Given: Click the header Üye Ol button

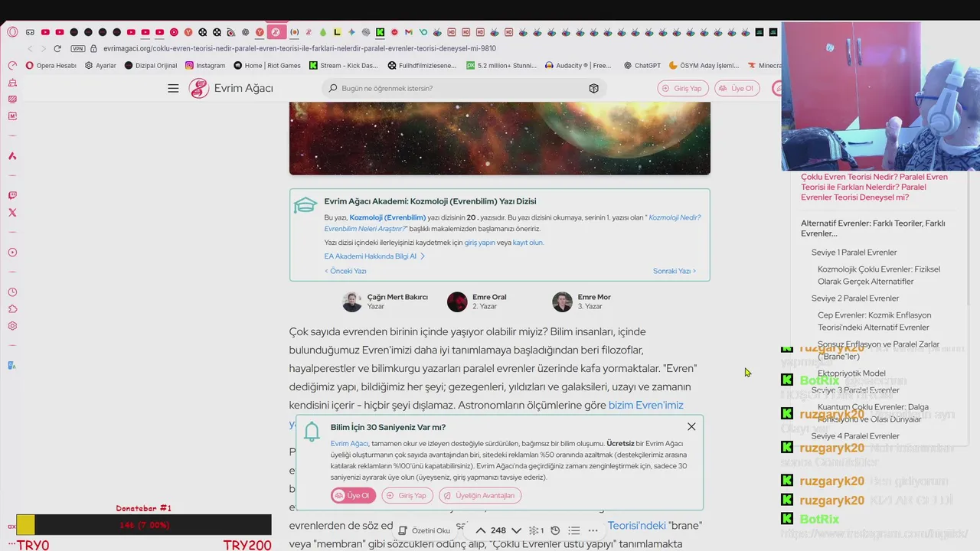Looking at the screenshot, I should click(737, 88).
